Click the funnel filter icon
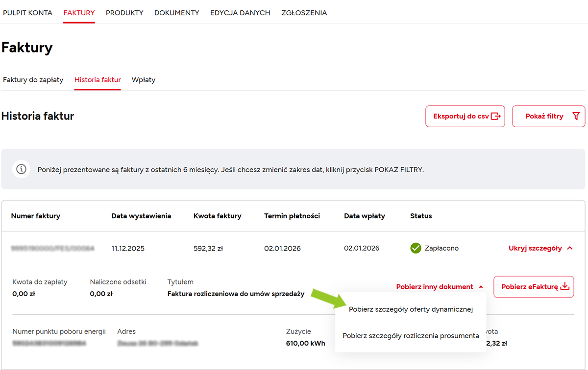 point(576,116)
